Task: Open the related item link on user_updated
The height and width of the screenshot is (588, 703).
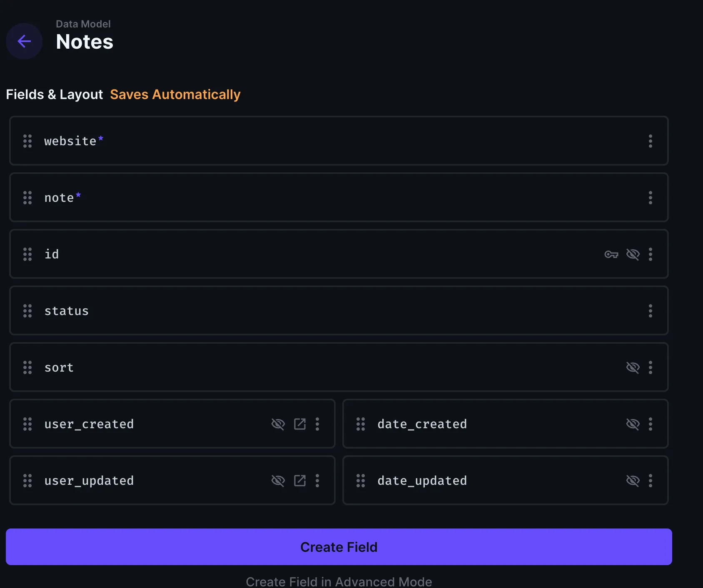Action: click(x=300, y=481)
